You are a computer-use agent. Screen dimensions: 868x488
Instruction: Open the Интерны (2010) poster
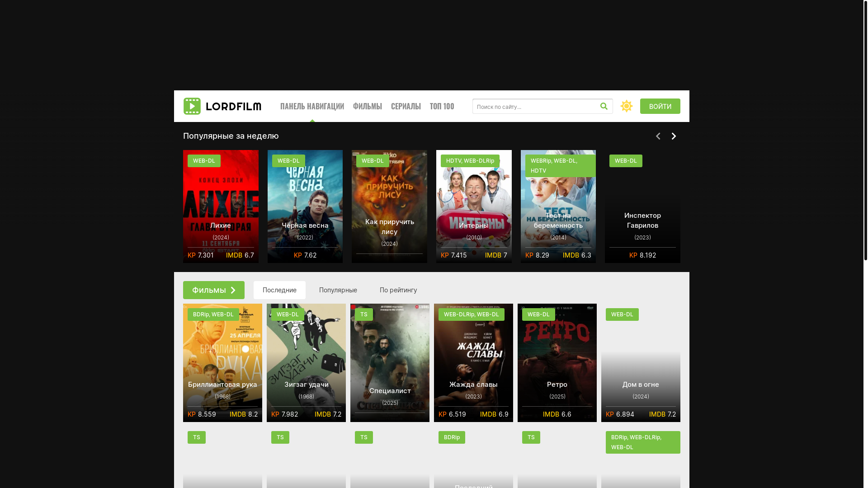click(474, 206)
